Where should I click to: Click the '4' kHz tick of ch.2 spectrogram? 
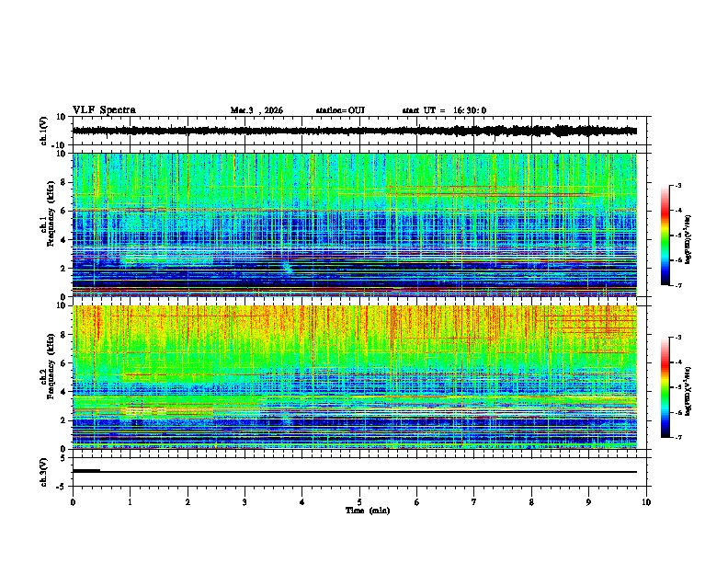click(64, 392)
